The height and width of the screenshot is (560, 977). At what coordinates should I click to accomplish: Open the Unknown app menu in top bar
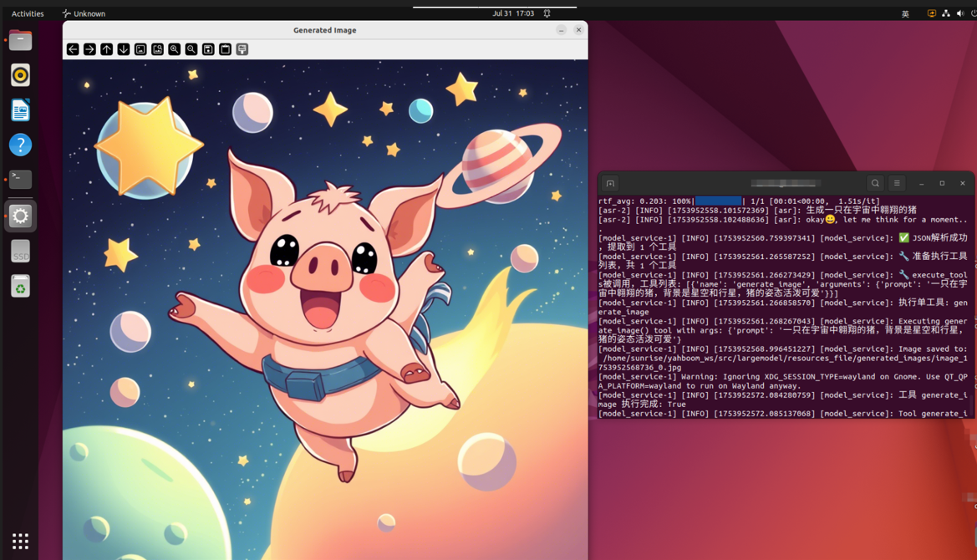point(84,13)
